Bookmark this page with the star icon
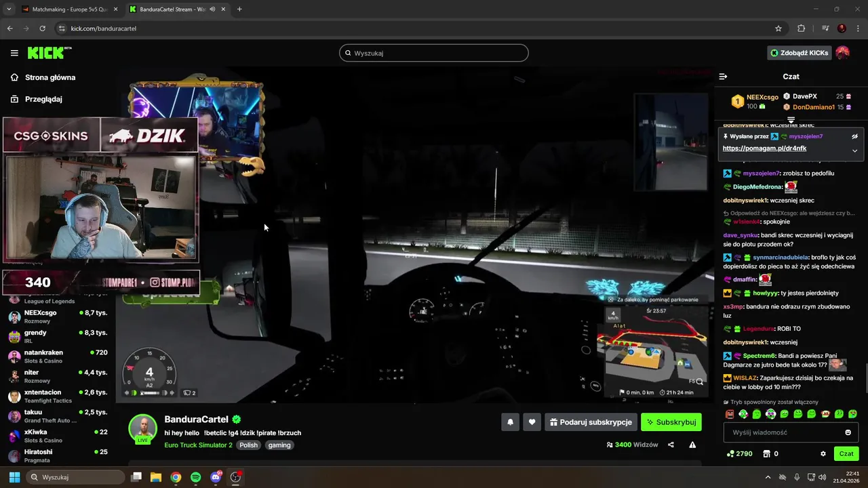 pyautogui.click(x=778, y=28)
